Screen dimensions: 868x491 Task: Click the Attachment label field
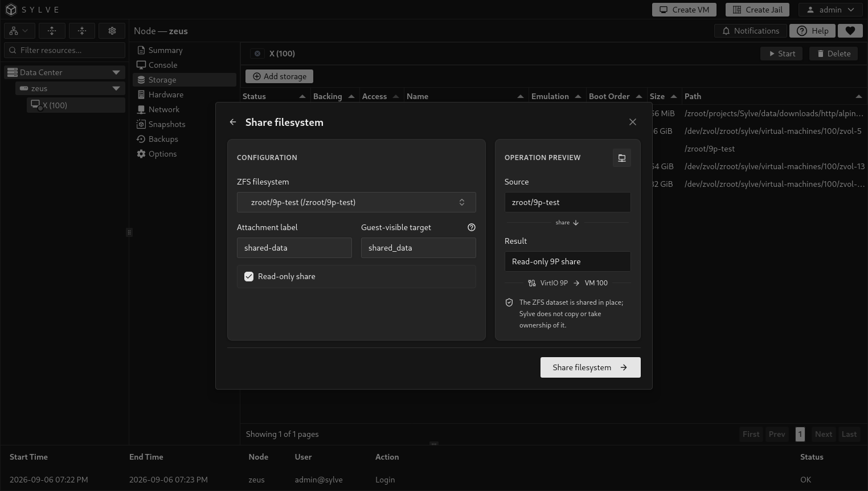pyautogui.click(x=294, y=248)
